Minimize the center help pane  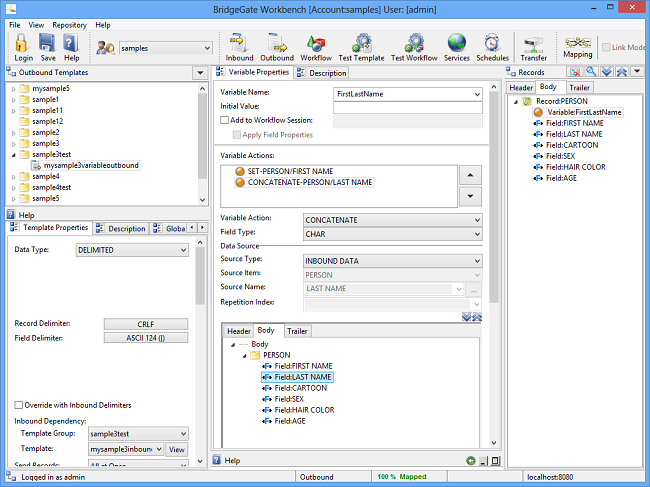483,461
